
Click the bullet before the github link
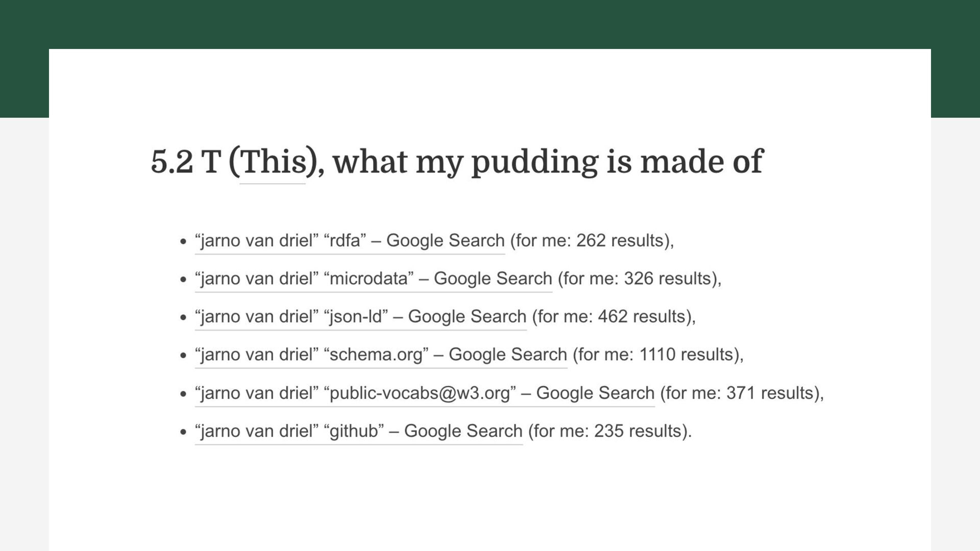tap(184, 432)
